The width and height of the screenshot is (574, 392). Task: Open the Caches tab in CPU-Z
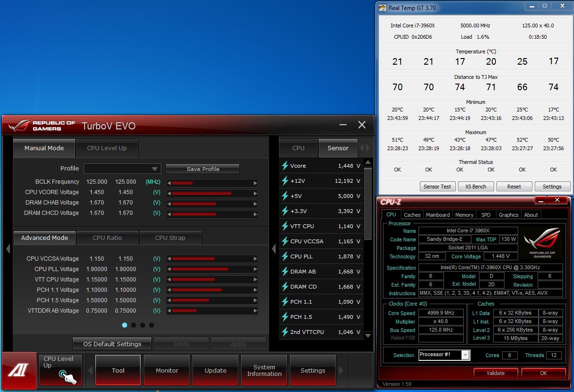click(x=412, y=215)
